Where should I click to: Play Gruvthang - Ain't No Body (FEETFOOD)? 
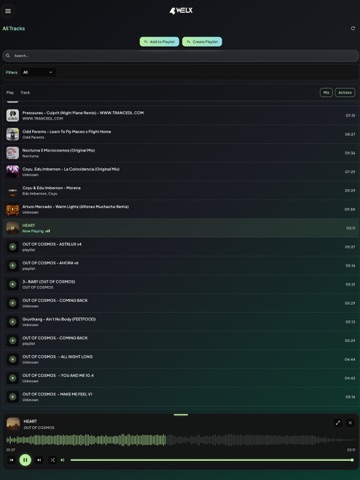pyautogui.click(x=13, y=322)
